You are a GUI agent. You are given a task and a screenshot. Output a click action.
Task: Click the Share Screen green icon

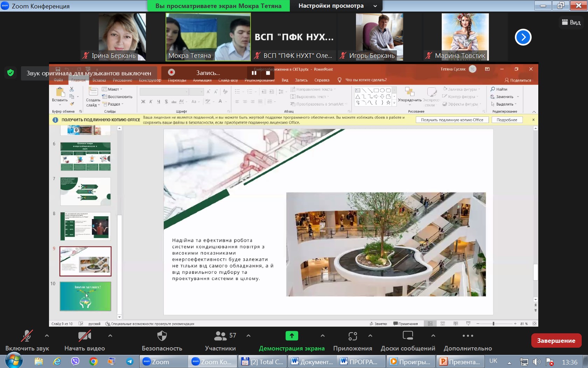pos(292,336)
